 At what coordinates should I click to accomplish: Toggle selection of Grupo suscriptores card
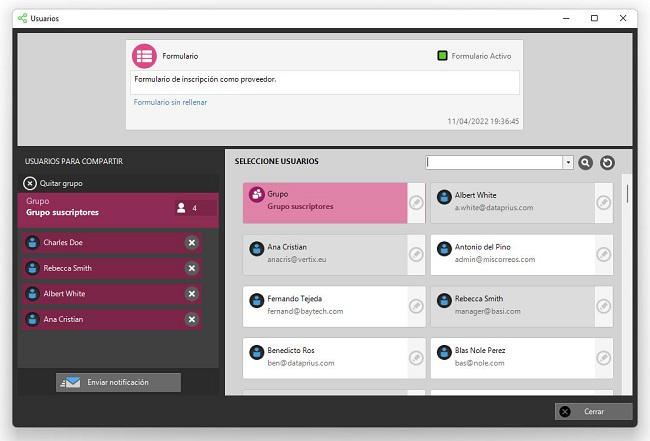(x=325, y=201)
